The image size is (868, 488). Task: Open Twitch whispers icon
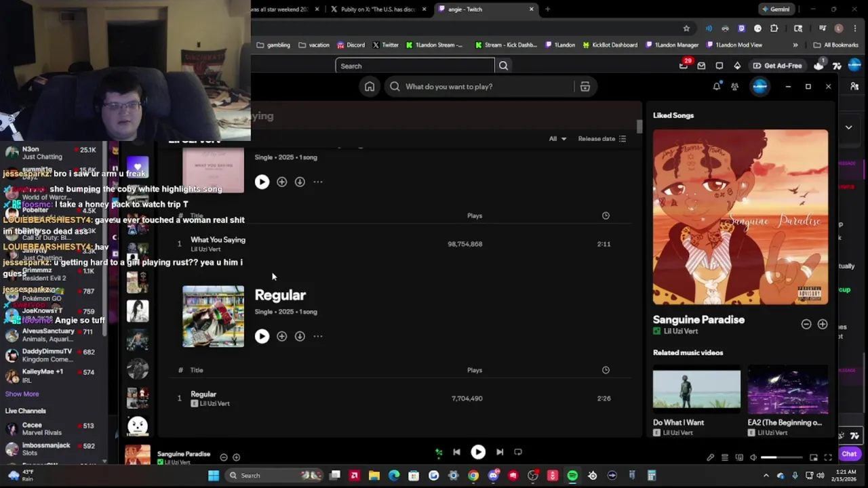pyautogui.click(x=719, y=66)
